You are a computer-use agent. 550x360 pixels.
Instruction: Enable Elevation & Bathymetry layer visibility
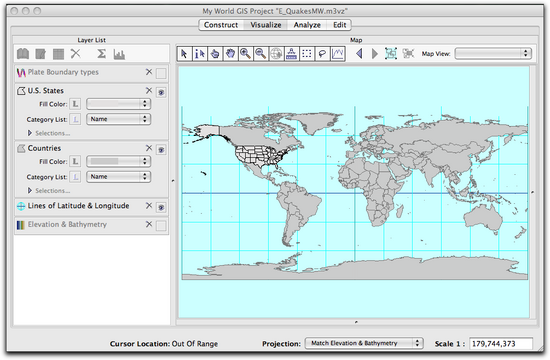[161, 226]
